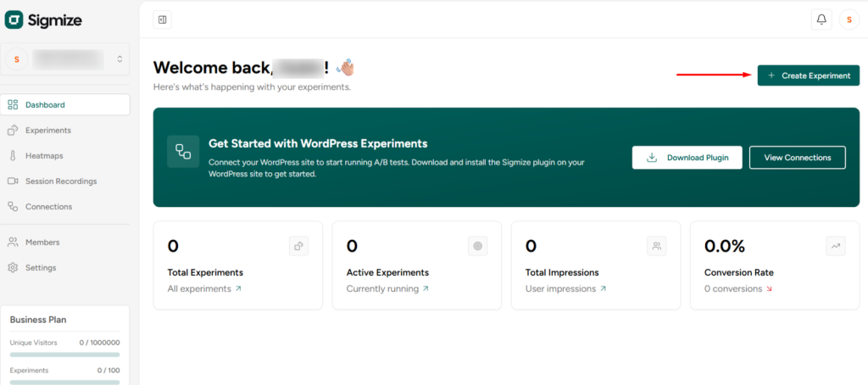
Task: Click 'Get Started with WordPress Experiments' heading
Action: point(319,143)
